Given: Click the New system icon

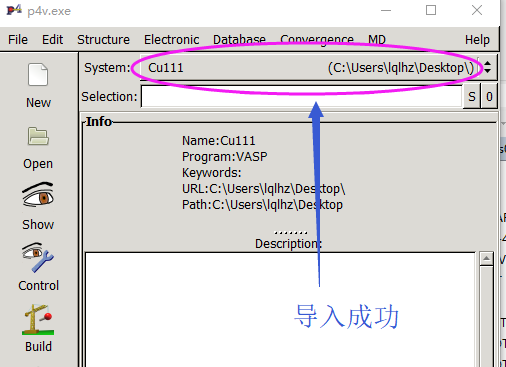Looking at the screenshot, I should tap(38, 75).
